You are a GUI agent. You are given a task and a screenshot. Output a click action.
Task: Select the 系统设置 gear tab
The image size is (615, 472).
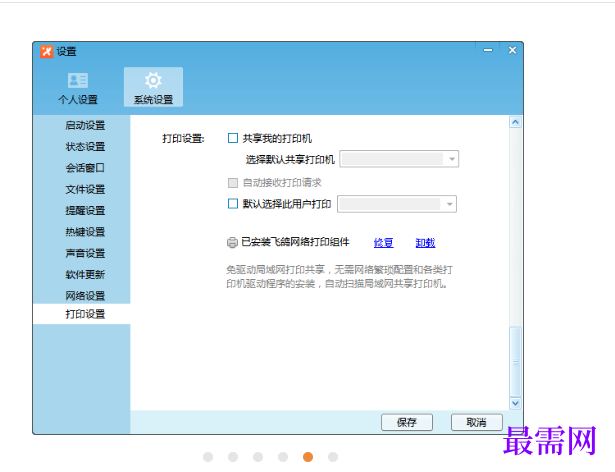coord(153,87)
